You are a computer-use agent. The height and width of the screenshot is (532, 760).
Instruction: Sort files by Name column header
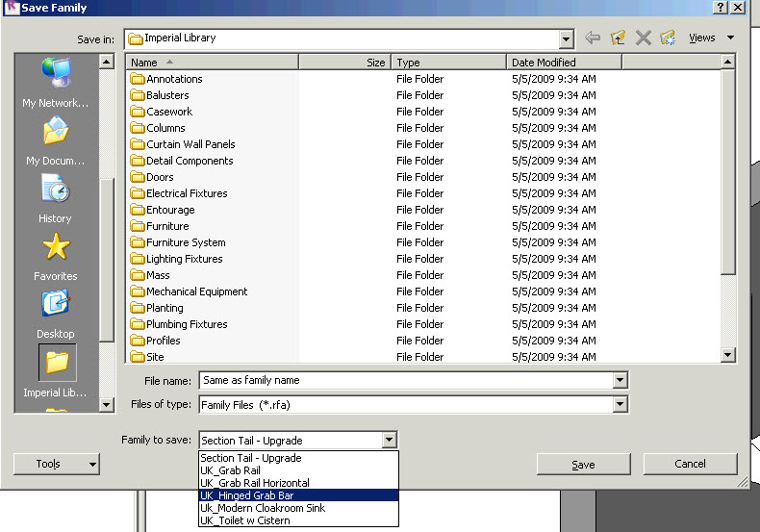point(213,63)
